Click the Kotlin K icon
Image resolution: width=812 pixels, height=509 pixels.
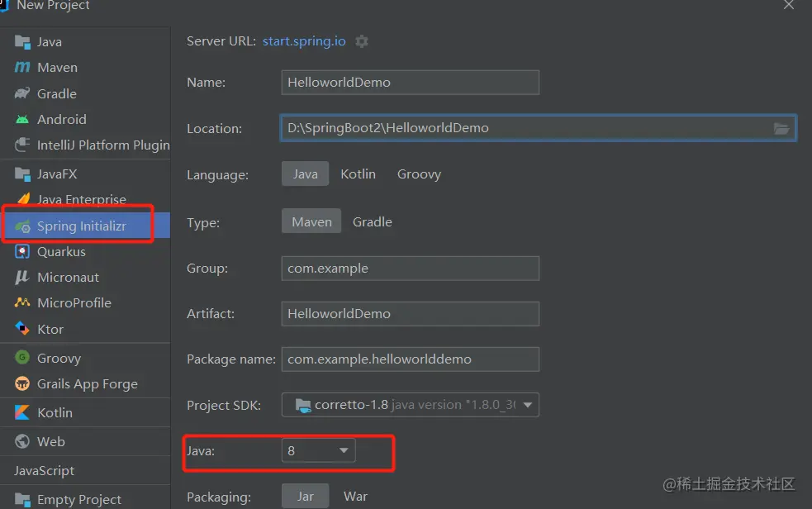coord(22,412)
